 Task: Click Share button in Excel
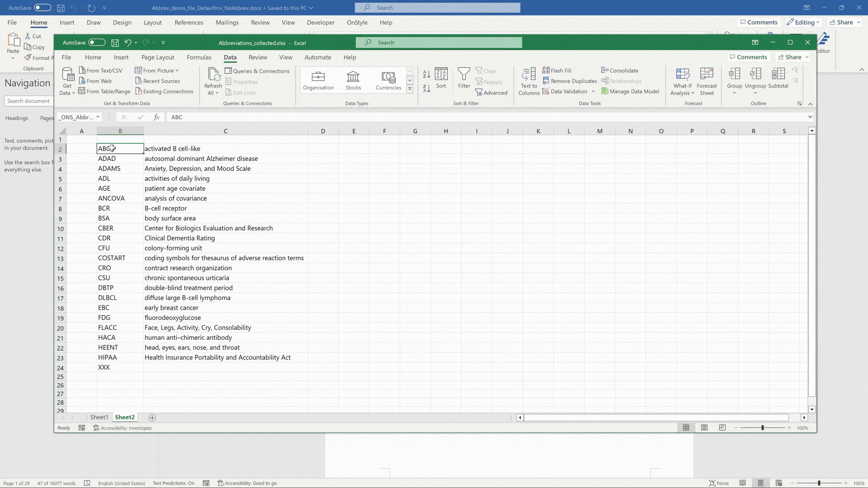793,57
